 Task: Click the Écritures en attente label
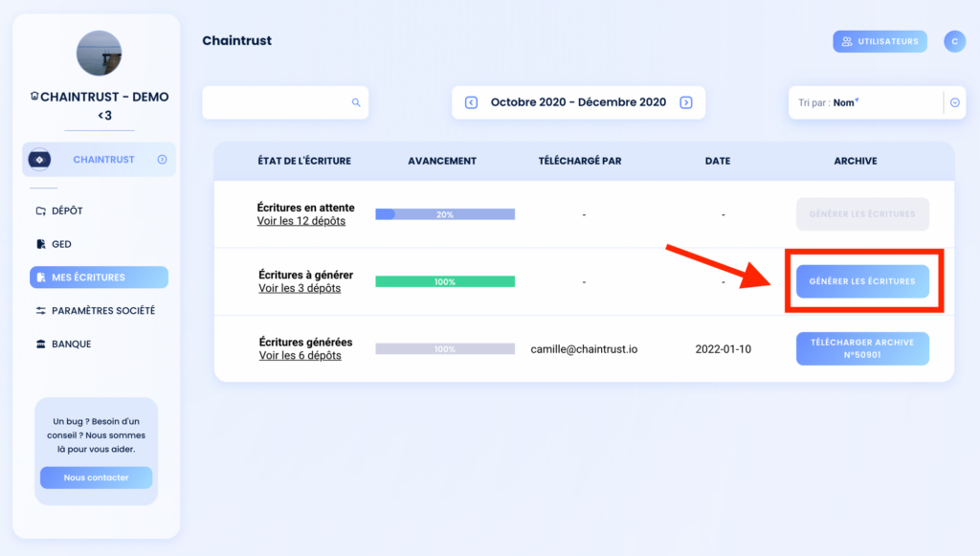305,208
